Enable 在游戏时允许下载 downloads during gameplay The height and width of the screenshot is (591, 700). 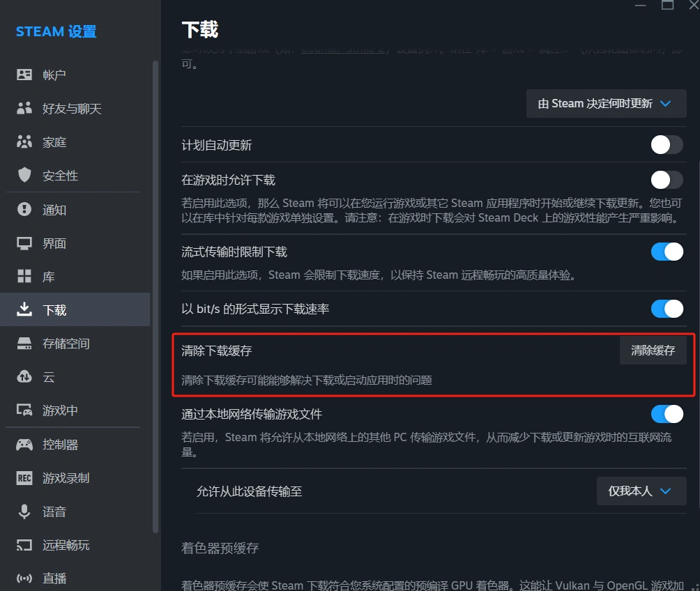[667, 179]
